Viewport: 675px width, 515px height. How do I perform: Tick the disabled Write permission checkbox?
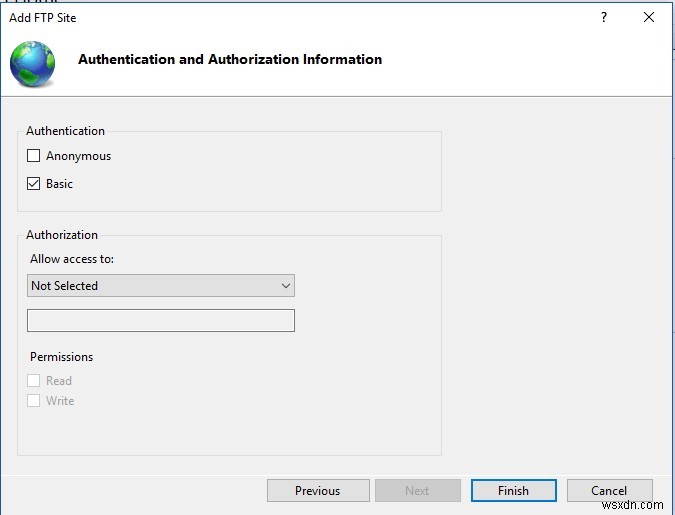[34, 400]
